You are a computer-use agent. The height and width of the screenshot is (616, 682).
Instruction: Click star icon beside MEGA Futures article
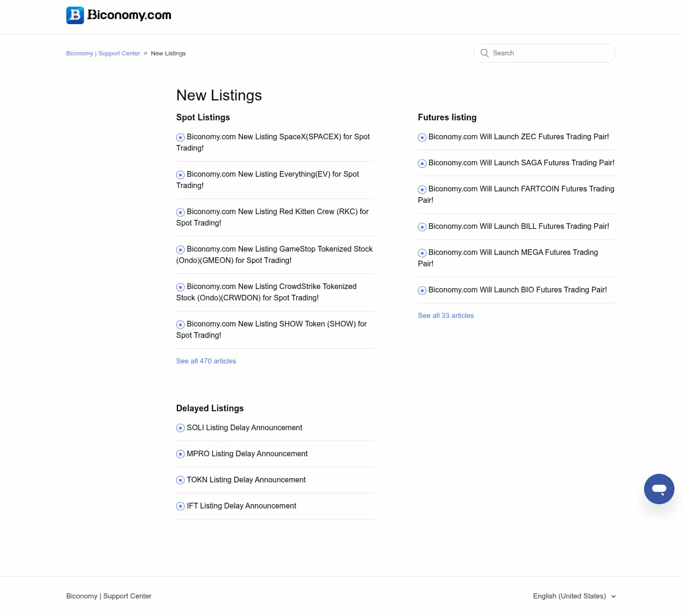tap(422, 253)
